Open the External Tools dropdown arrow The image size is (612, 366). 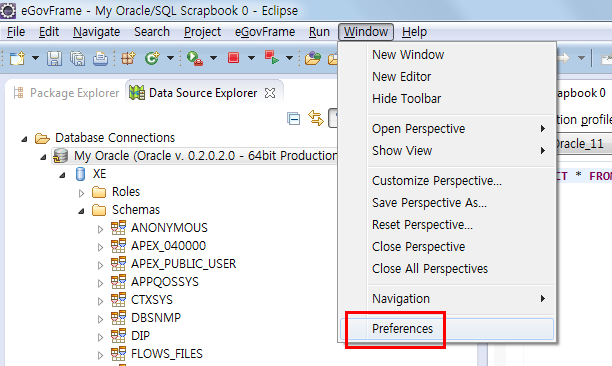click(x=213, y=58)
